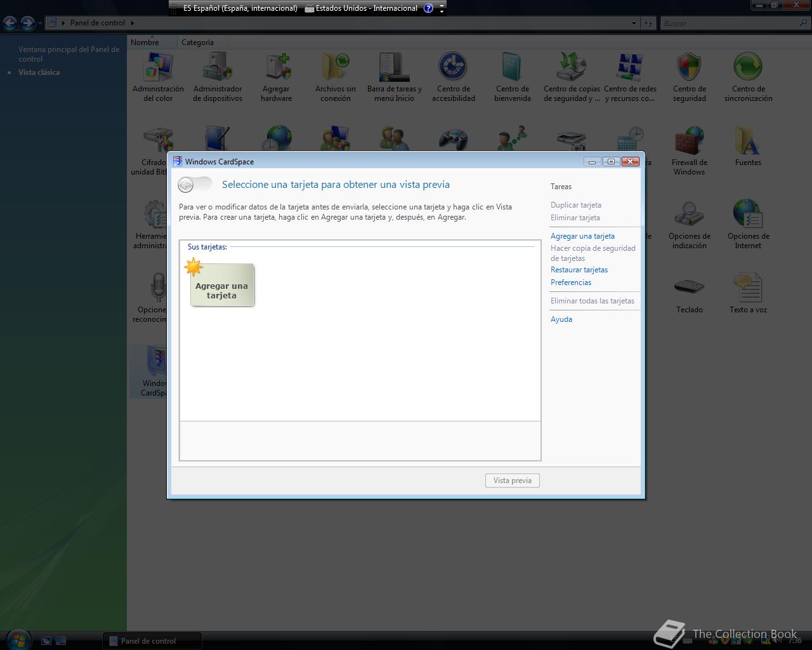Click Explorer back navigation button
This screenshot has width=812, height=650.
(10, 23)
